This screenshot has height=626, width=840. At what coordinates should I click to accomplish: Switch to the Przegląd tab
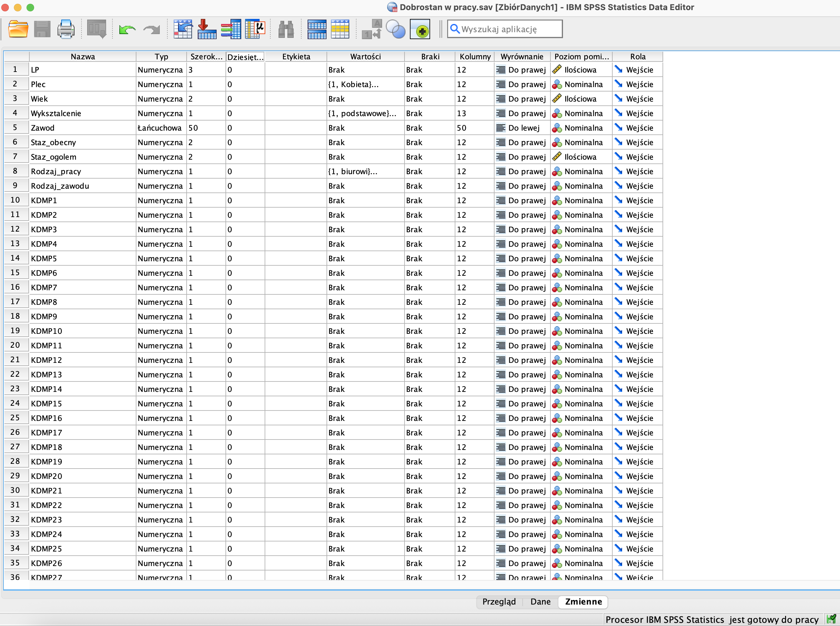[499, 602]
